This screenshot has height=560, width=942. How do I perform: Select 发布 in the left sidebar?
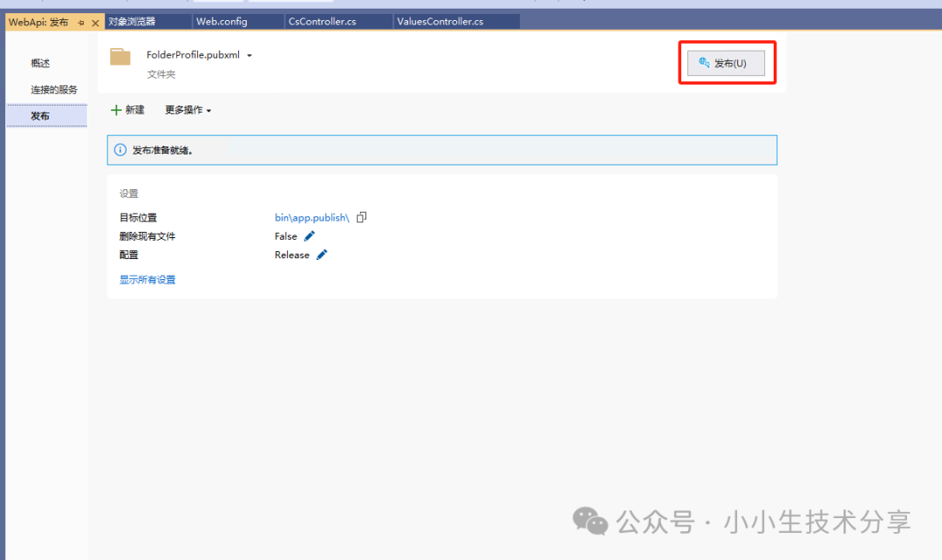(x=40, y=116)
